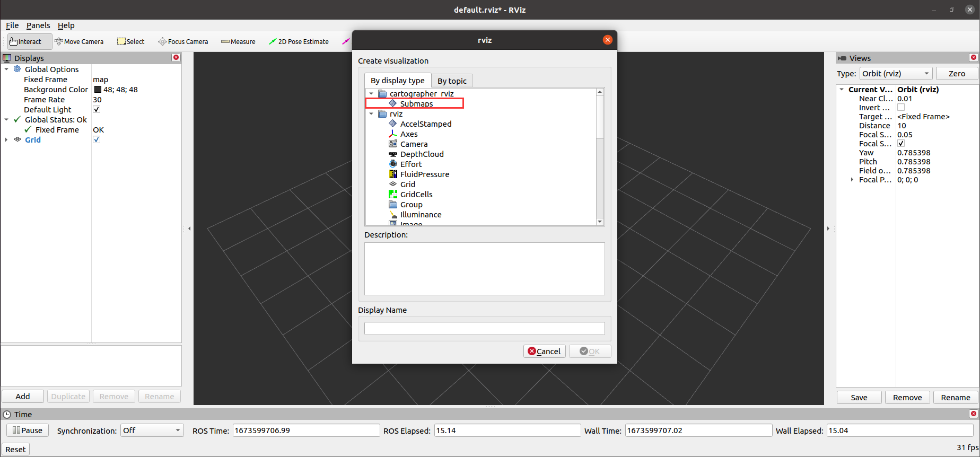Toggle the Default Light checkbox
The width and height of the screenshot is (980, 457).
point(97,109)
